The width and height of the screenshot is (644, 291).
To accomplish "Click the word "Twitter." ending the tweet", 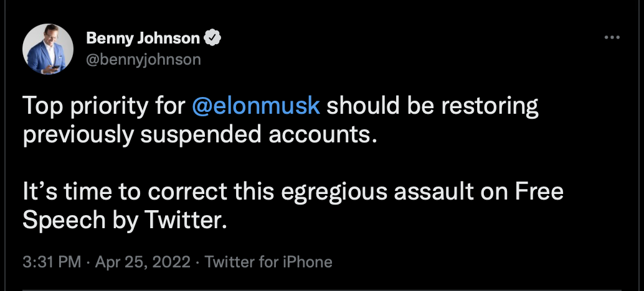I will point(185,221).
